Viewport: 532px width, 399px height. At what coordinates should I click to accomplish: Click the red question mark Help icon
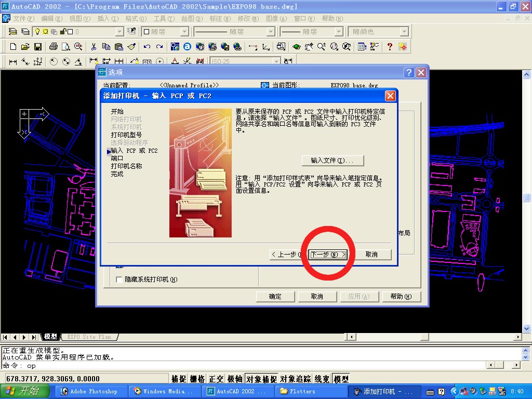pyautogui.click(x=390, y=47)
